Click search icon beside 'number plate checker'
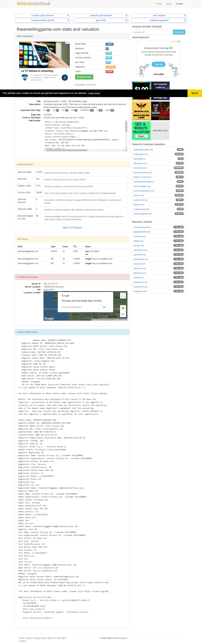 (68, 16)
